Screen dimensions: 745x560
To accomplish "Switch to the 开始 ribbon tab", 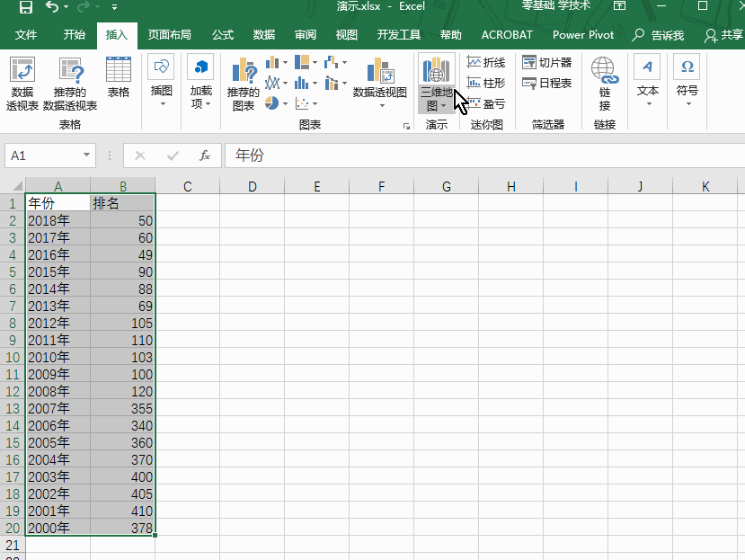I will 74,35.
